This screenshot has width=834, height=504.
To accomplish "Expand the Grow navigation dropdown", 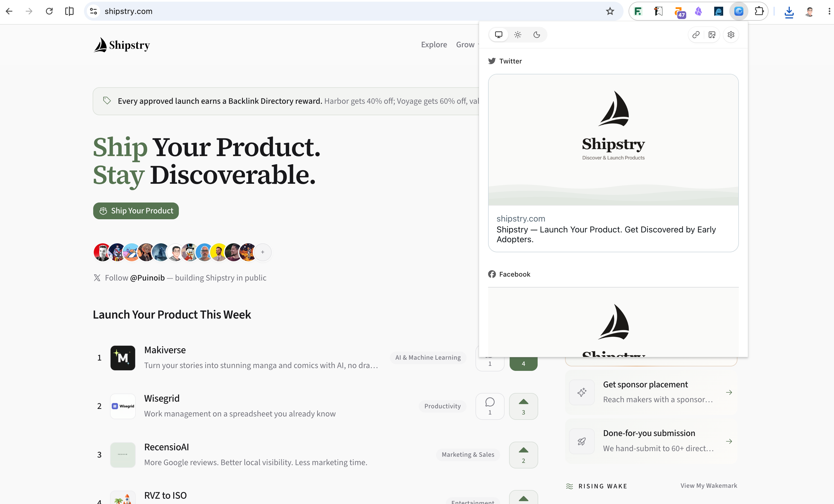I will 467,44.
